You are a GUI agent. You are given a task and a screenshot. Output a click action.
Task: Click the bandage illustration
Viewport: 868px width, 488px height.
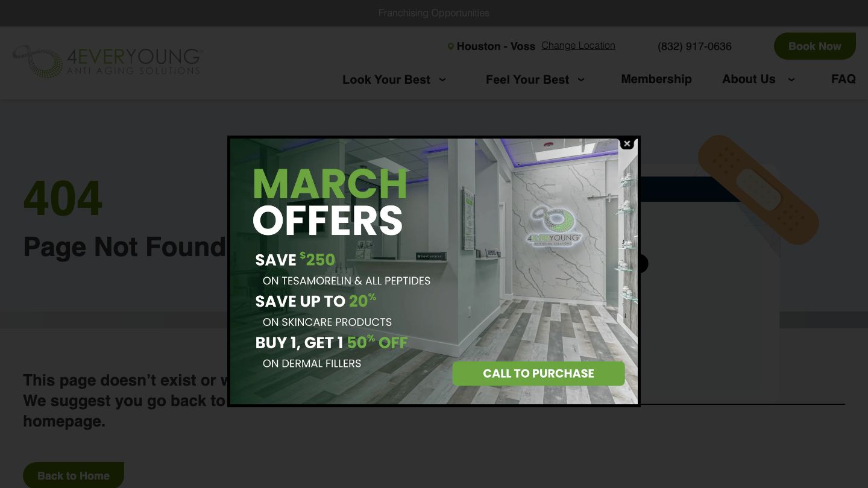758,189
